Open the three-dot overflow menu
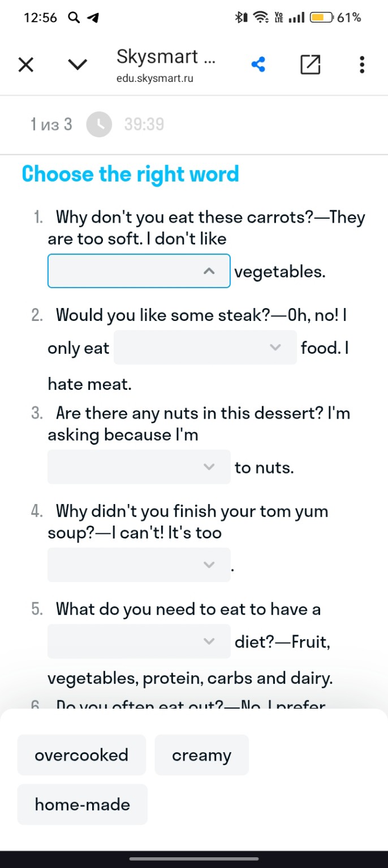Screen dimensions: 388x868 [x=362, y=65]
